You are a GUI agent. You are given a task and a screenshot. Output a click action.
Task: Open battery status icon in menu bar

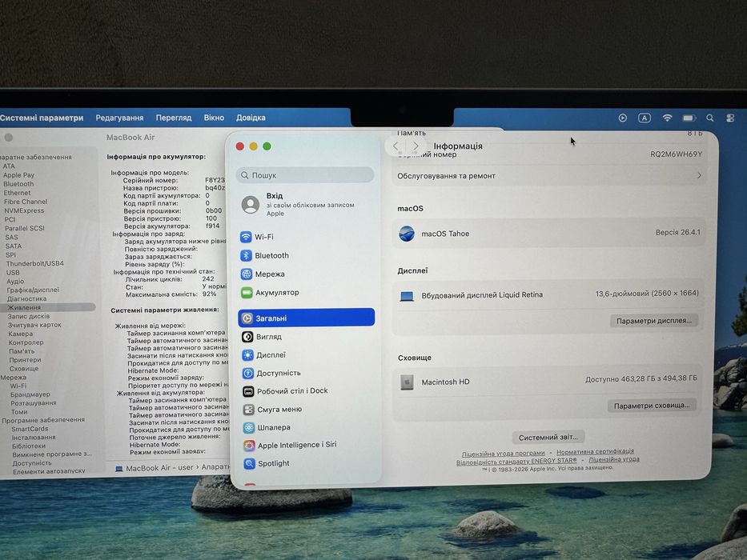689,118
